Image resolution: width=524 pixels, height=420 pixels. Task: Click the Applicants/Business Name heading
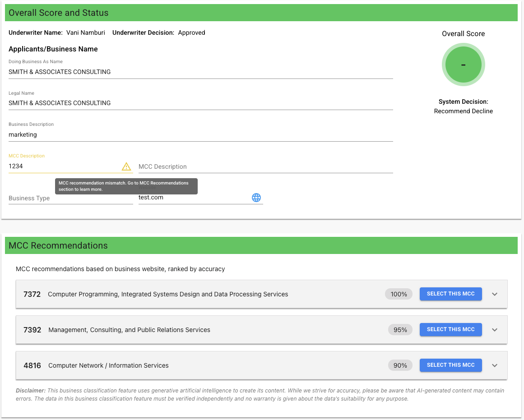[x=53, y=49]
